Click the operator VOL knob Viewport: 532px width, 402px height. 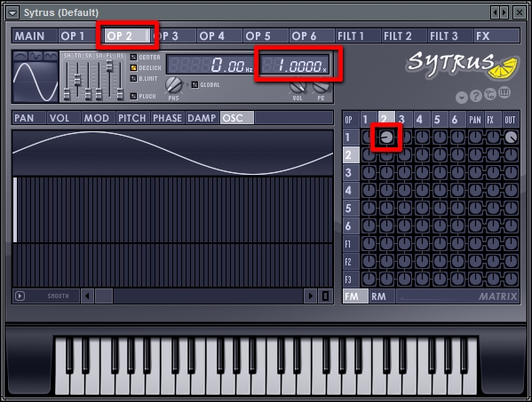(298, 88)
